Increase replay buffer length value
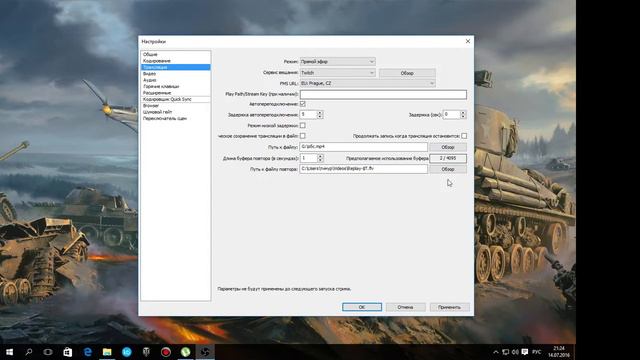 [x=320, y=156]
